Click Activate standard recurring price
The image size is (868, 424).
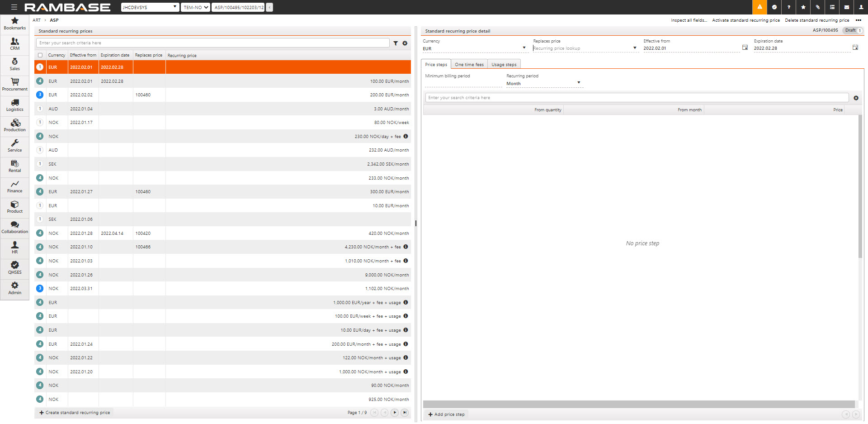coord(745,20)
